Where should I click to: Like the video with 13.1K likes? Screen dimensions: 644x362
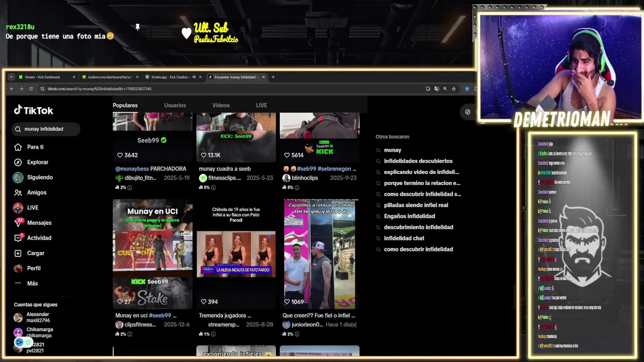tap(203, 155)
